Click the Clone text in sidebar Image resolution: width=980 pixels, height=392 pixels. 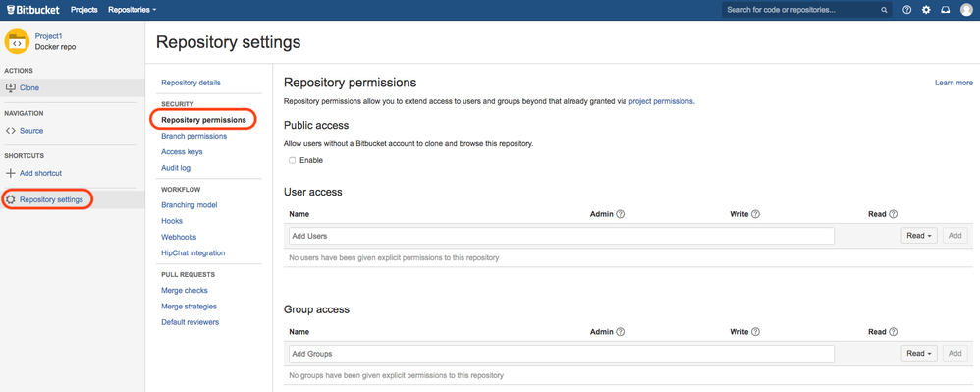click(x=29, y=88)
